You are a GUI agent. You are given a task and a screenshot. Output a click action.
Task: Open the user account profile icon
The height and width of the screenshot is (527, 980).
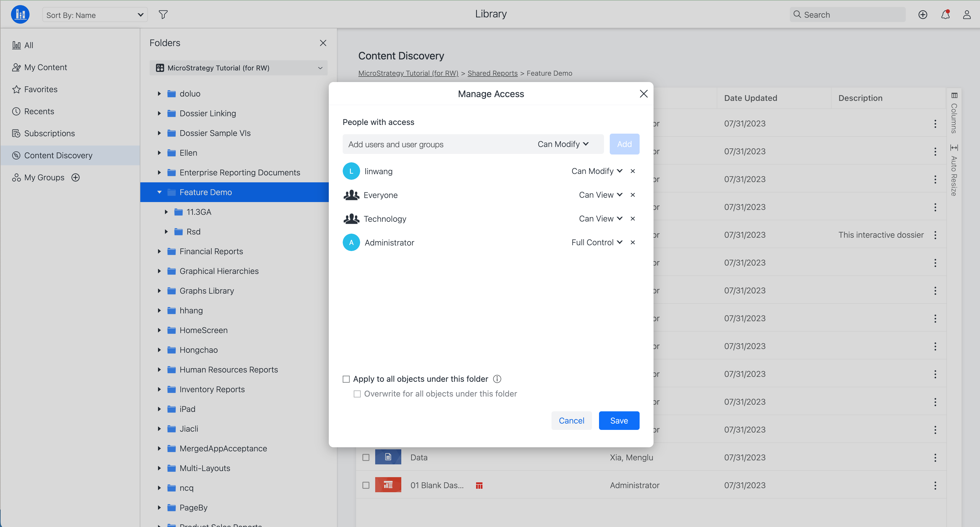pyautogui.click(x=967, y=14)
